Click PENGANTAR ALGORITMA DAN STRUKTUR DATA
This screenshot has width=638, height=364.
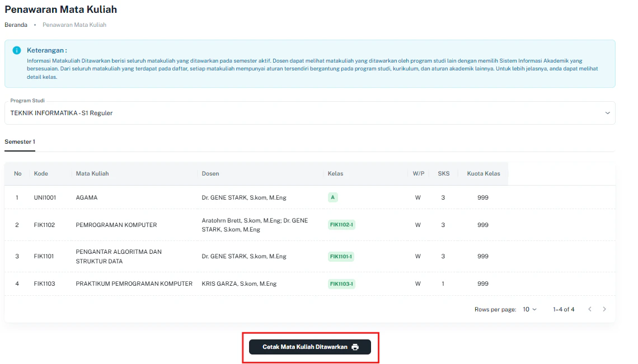[119, 257]
